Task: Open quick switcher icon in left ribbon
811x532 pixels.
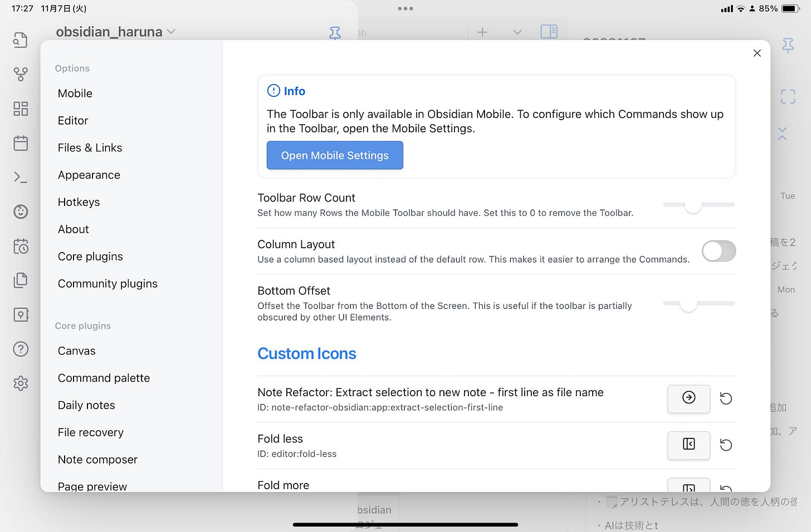Action: (x=21, y=40)
